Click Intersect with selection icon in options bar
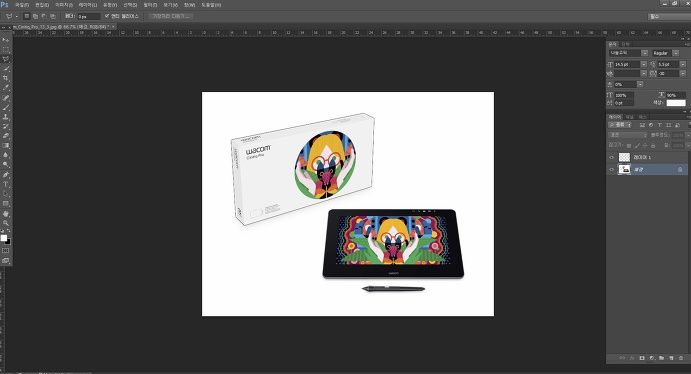 tap(52, 16)
